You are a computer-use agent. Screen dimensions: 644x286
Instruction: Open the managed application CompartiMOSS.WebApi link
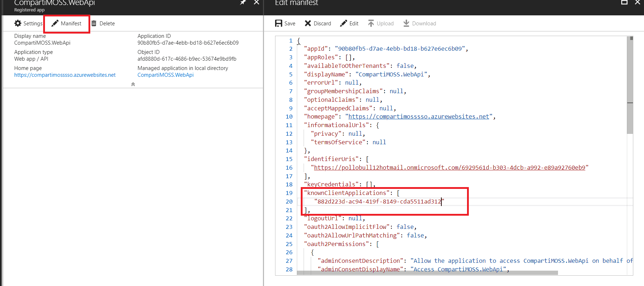[166, 75]
